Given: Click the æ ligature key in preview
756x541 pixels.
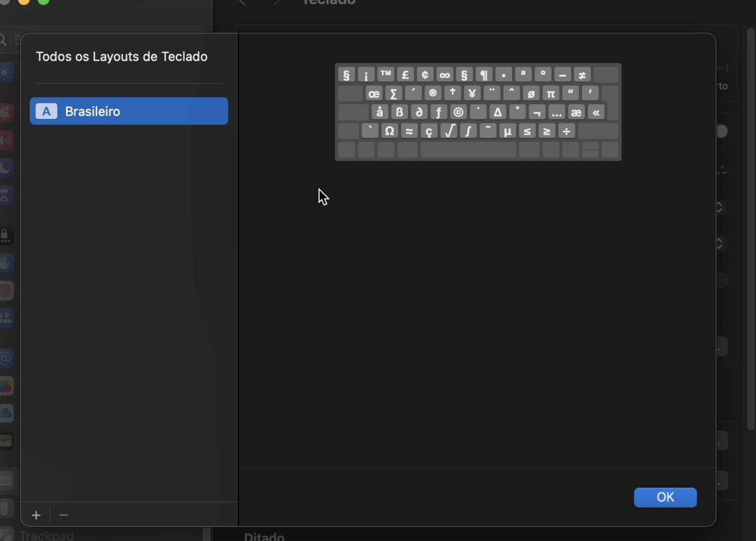Looking at the screenshot, I should pos(576,112).
